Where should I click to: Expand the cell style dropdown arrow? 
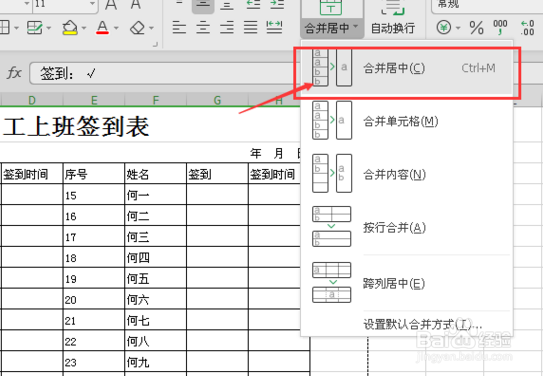[x=48, y=28]
